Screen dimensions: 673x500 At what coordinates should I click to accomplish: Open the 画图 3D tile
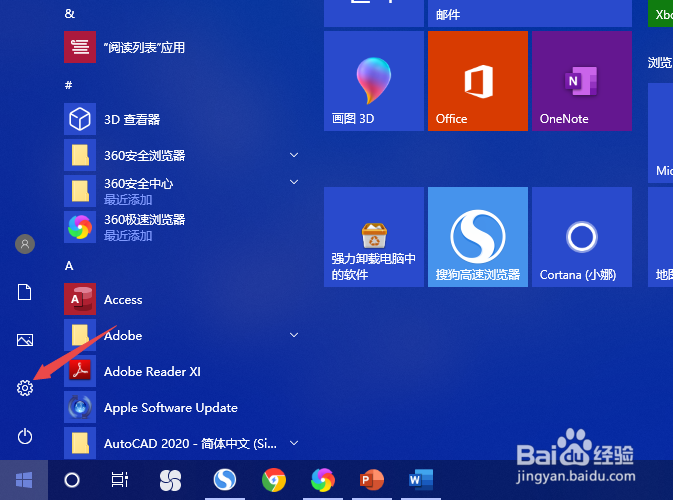(374, 81)
